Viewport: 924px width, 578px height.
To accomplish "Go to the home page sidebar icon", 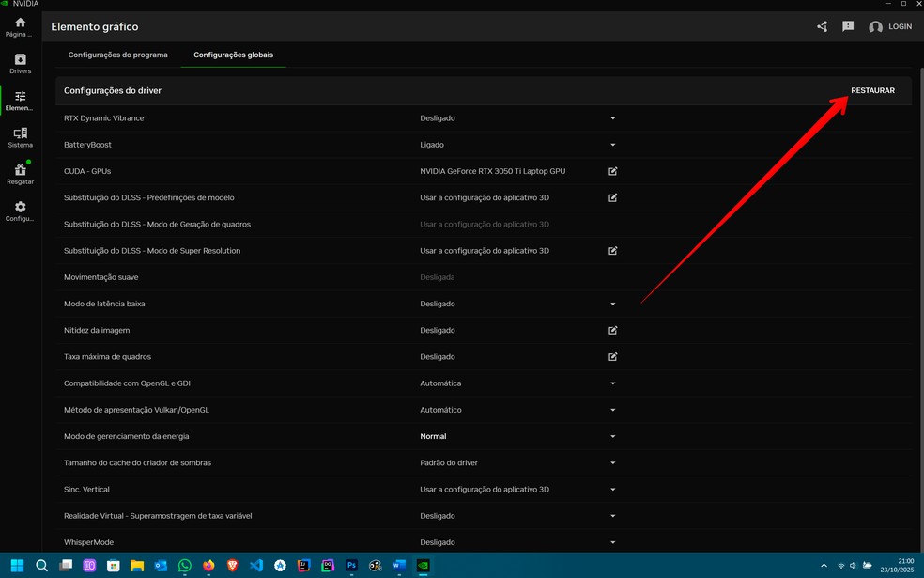I will (21, 26).
